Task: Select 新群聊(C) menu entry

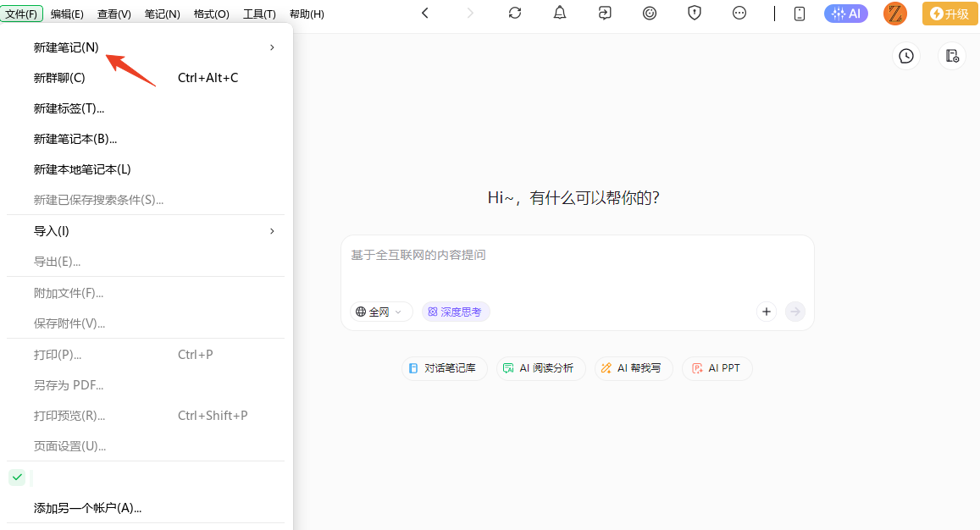Action: pos(146,78)
